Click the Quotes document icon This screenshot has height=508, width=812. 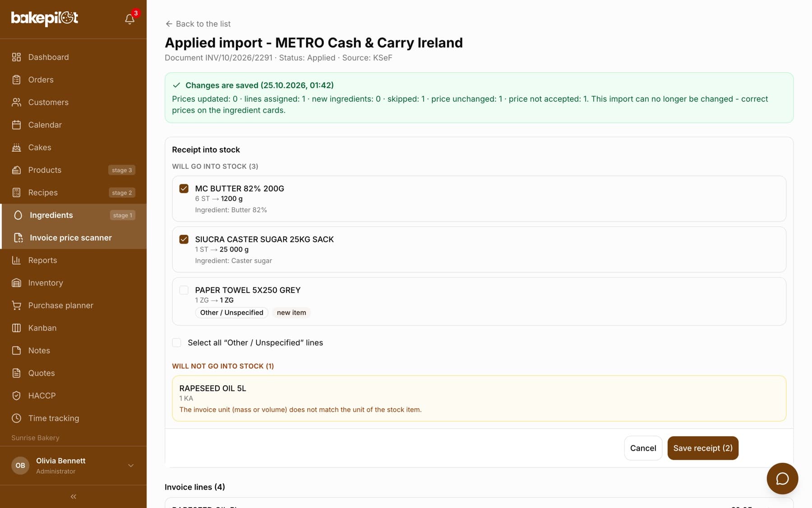point(16,373)
